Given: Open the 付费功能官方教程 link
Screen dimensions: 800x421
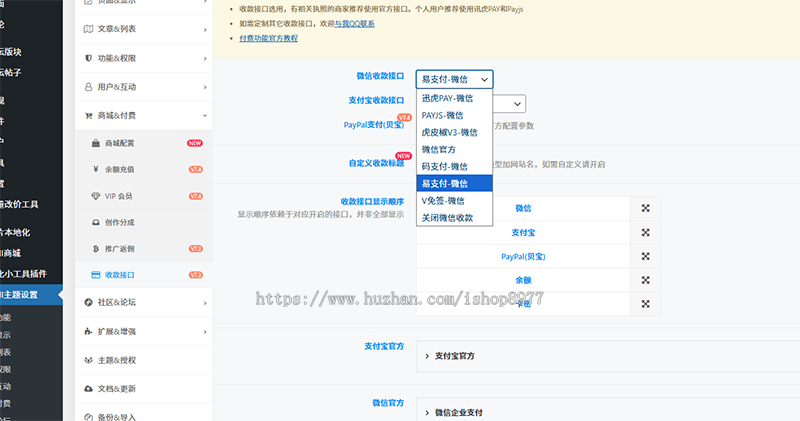Looking at the screenshot, I should 268,38.
